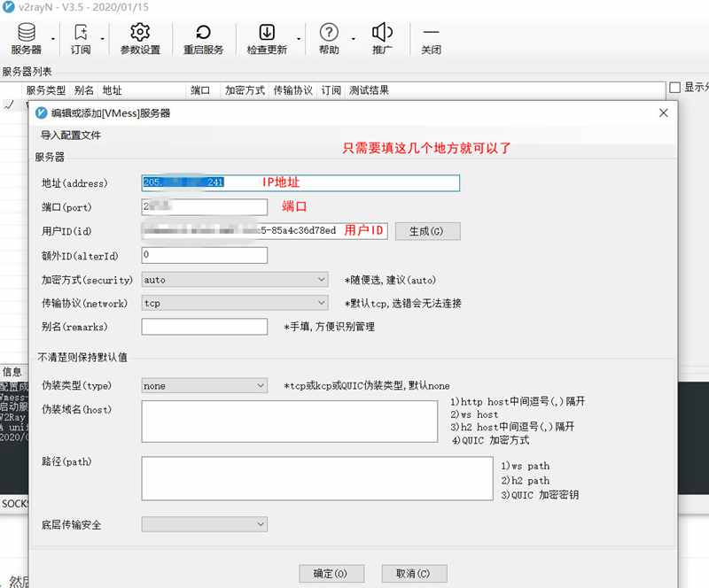Image resolution: width=709 pixels, height=588 pixels.
Task: Click the '1)ws path' hint text
Action: coord(526,466)
